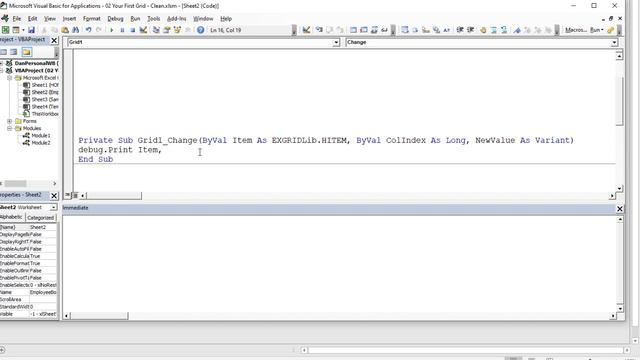640x360 pixels.
Task: Click the Locals Window icon in Debug toolbar
Action: coord(353,30)
